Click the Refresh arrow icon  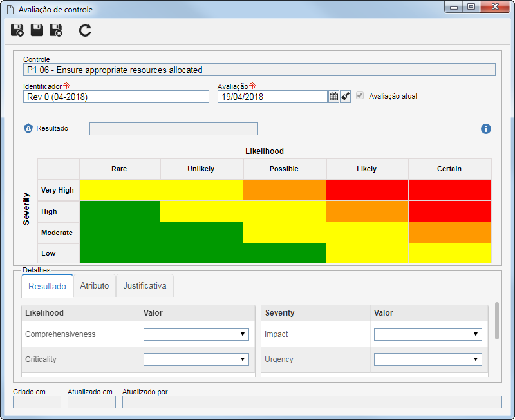[x=85, y=30]
